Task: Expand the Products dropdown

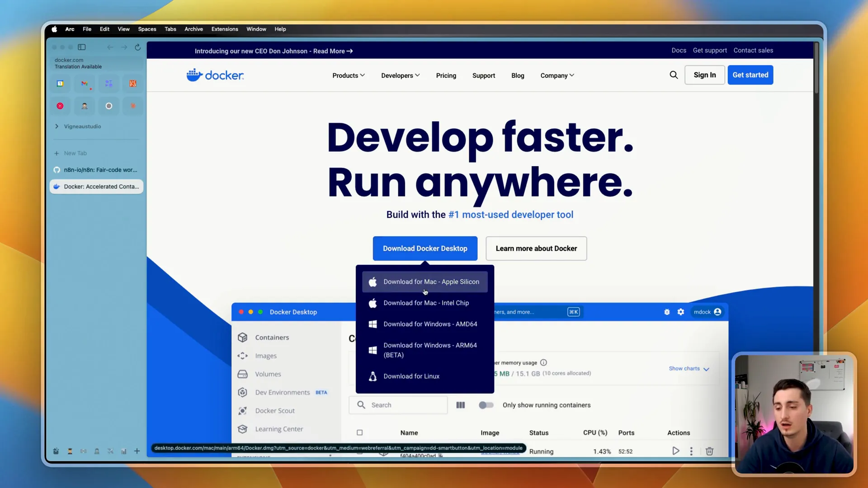Action: click(x=349, y=75)
